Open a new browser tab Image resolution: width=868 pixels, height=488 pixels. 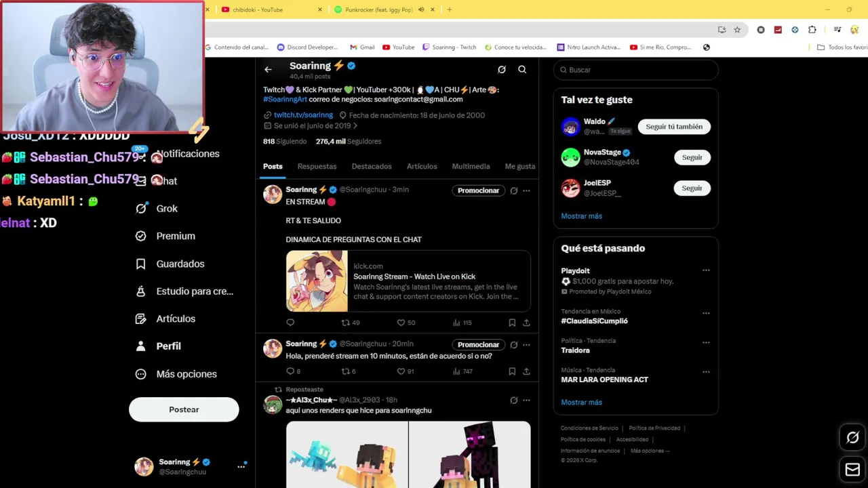click(x=449, y=9)
